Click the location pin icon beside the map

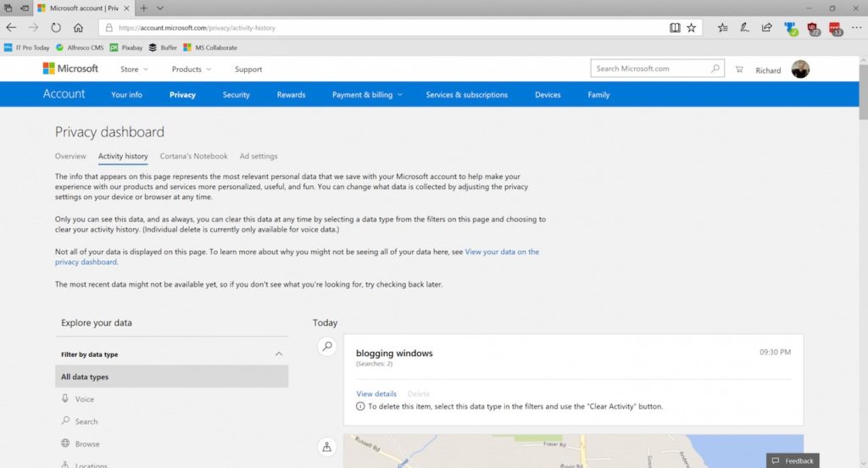pos(326,447)
